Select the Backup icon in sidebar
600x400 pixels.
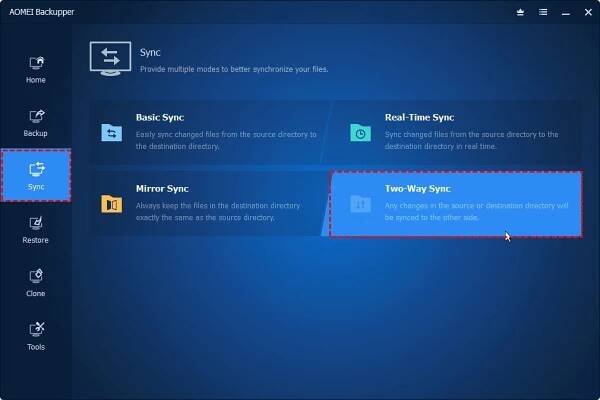tap(35, 116)
